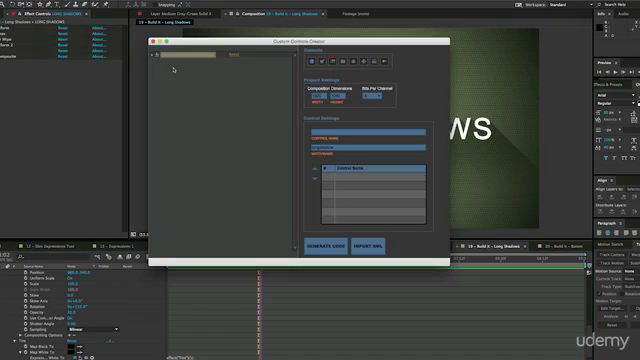Open the 20 - Build It - Button timeline tab

564,247
